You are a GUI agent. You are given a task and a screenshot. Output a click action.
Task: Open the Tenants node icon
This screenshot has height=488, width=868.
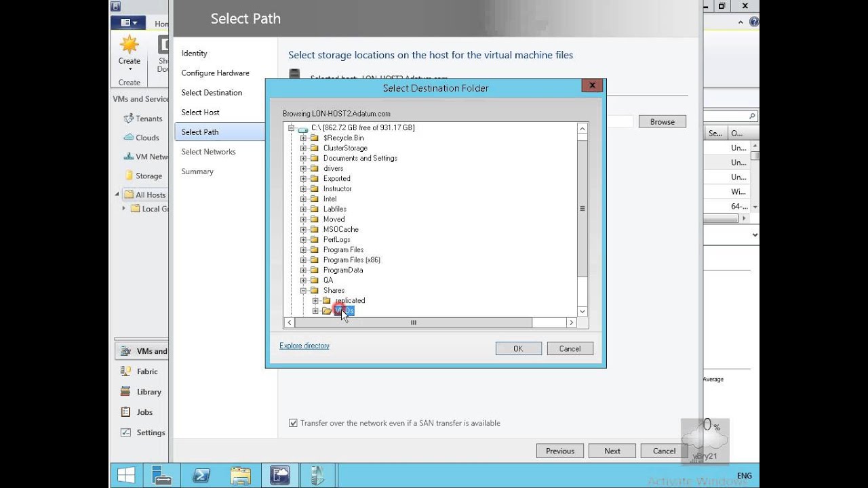pos(129,119)
